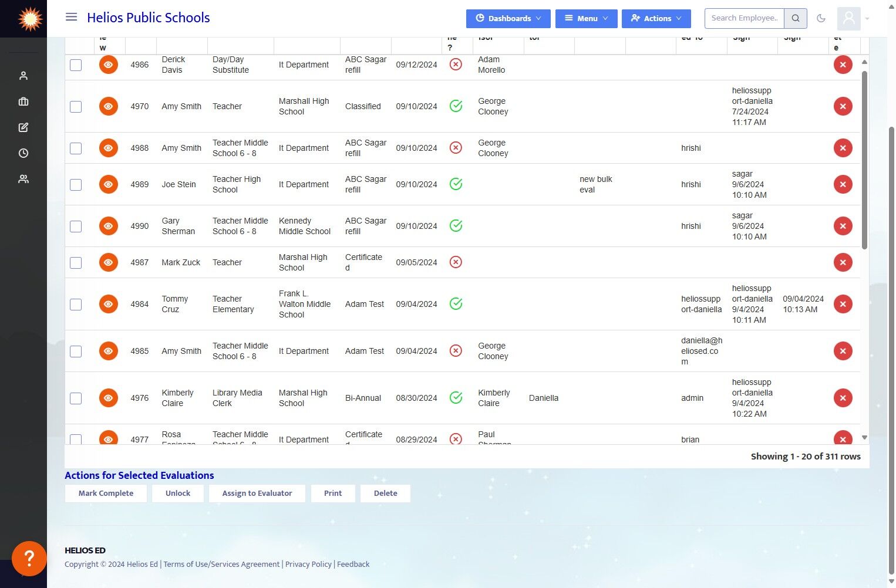Screen dimensions: 896x588
Task: Open the clock icon in sidebar
Action: (x=23, y=153)
